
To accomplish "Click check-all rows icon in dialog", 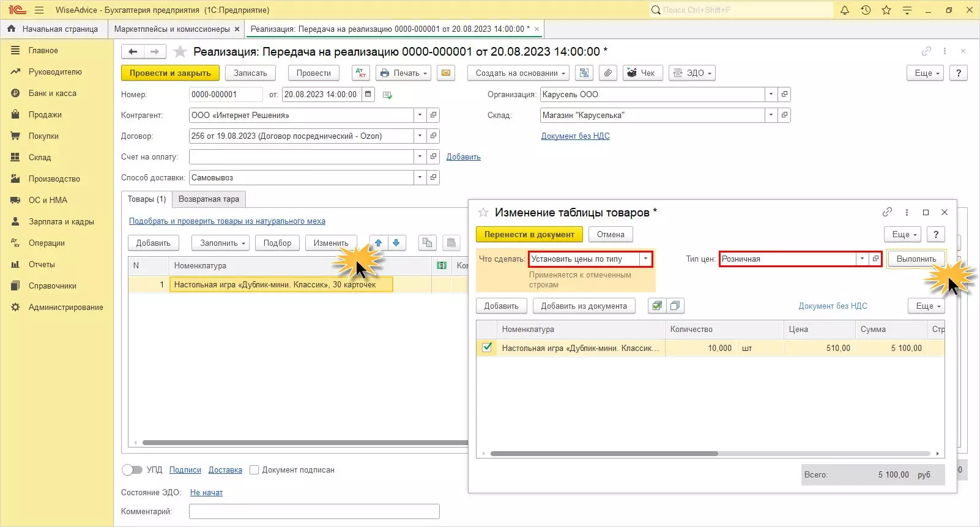I will 657,306.
